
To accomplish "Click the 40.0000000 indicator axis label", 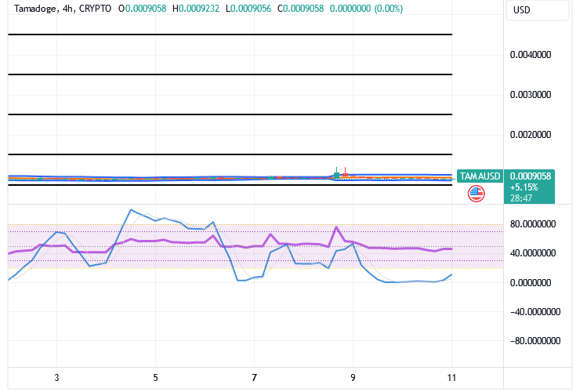I will coord(533,253).
